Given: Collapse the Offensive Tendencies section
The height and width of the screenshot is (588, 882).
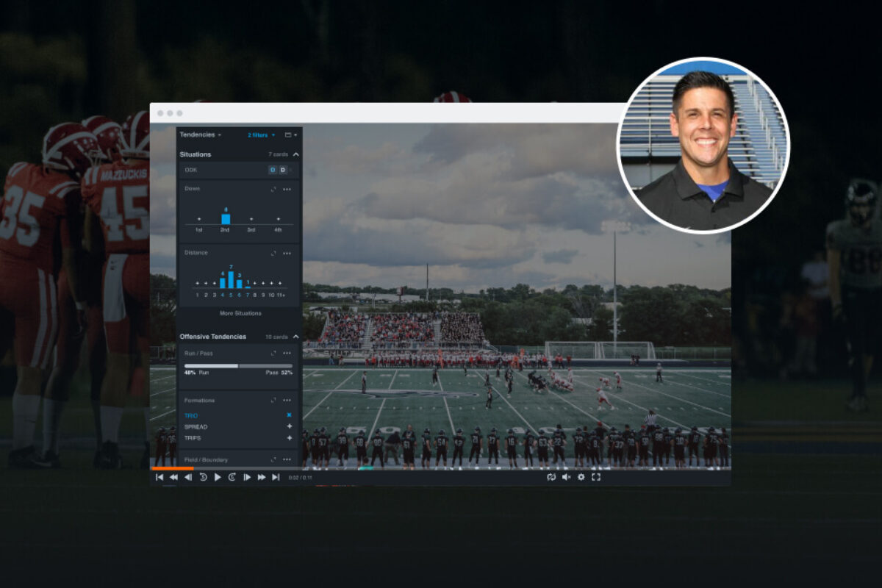Looking at the screenshot, I should 297,336.
